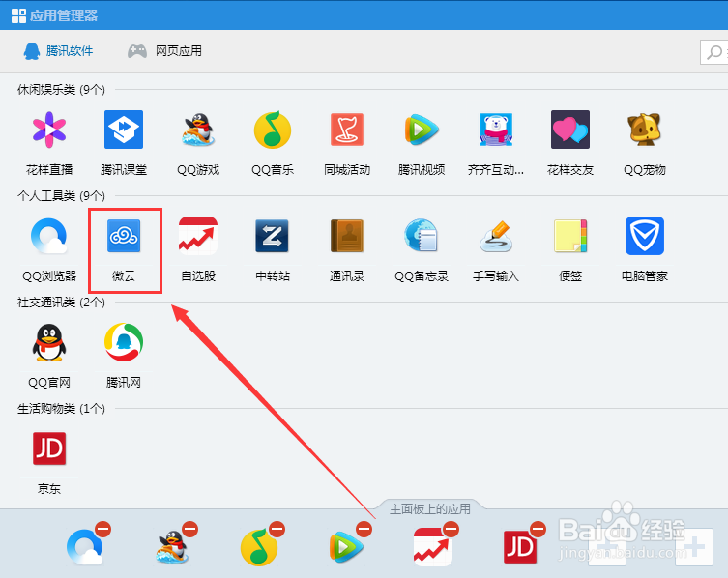Open the 花样交友 hearts icon
728x578 pixels.
point(570,130)
